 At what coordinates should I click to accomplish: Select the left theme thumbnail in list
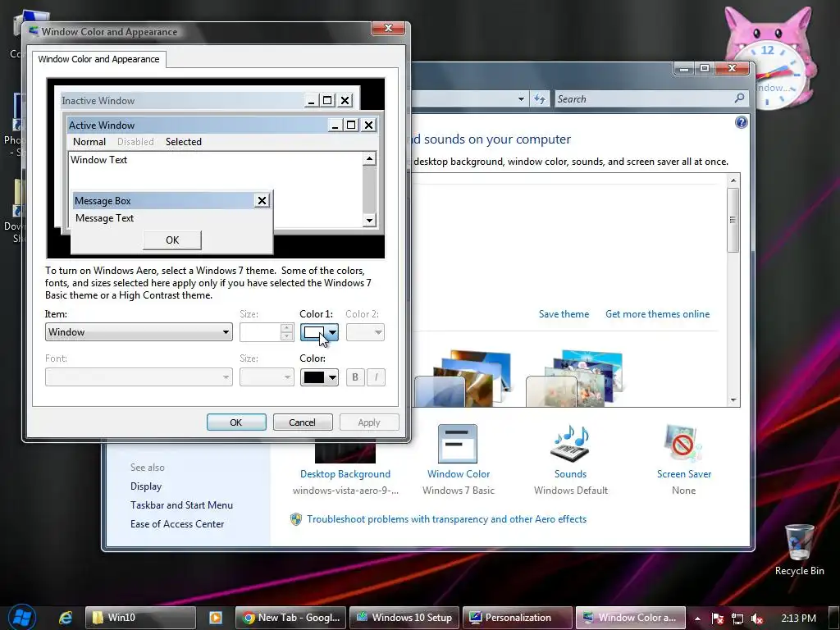(x=462, y=378)
